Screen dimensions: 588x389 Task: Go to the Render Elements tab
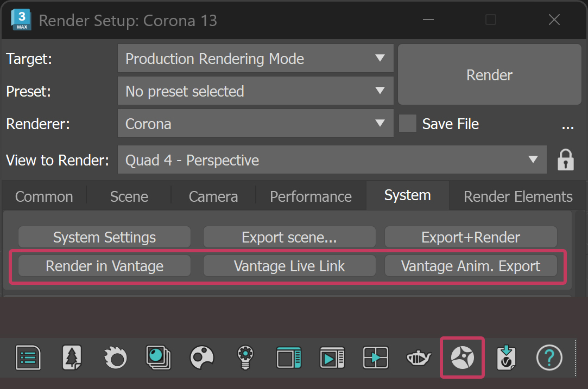tap(518, 196)
